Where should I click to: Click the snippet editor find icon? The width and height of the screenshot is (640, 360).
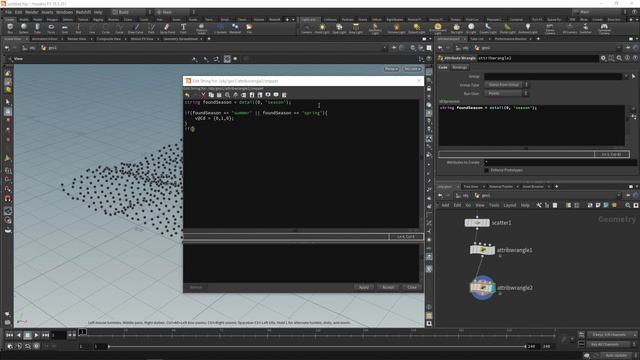coord(227,95)
